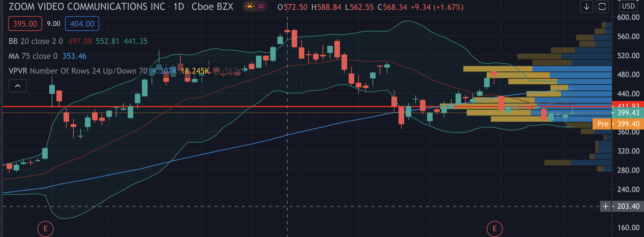
Task: Click the 480.00 price axis label
Action: pos(629,75)
